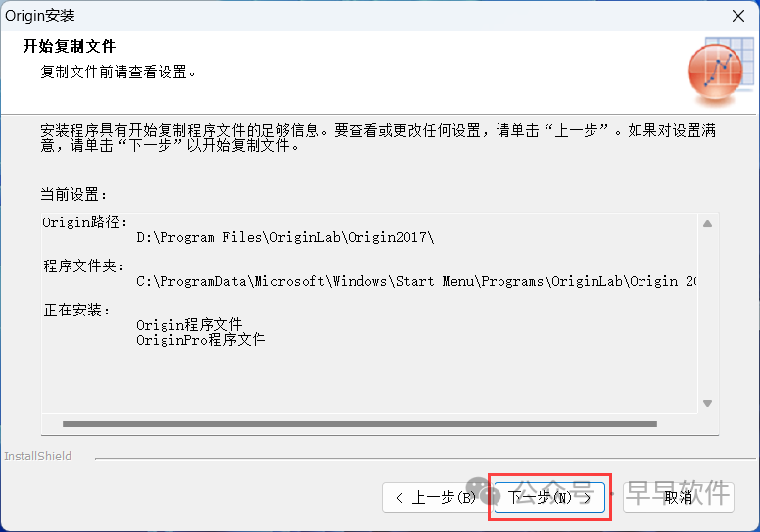This screenshot has height=532, width=760.
Task: Select the 正在安装 label line
Action: click(x=76, y=310)
